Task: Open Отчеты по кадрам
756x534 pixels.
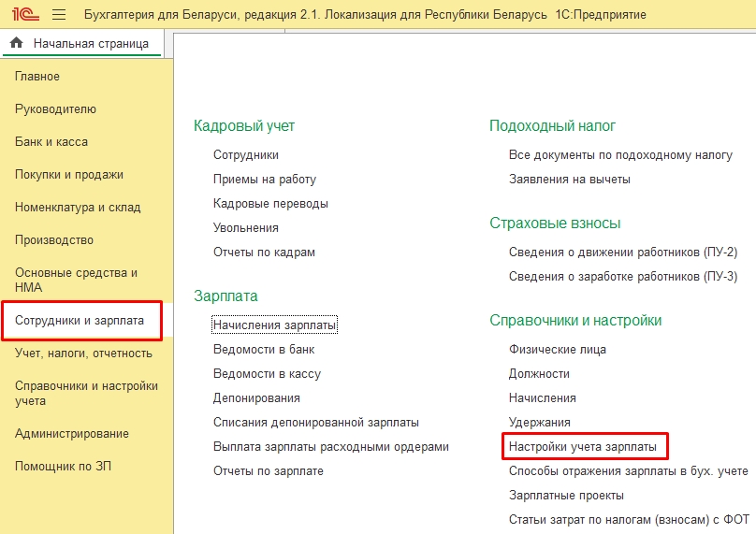Action: 264,253
